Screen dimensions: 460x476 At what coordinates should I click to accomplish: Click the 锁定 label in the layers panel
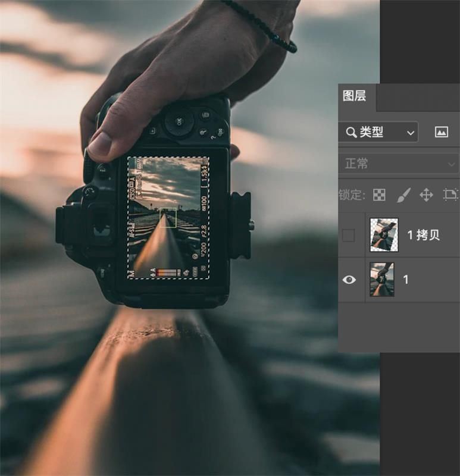352,195
